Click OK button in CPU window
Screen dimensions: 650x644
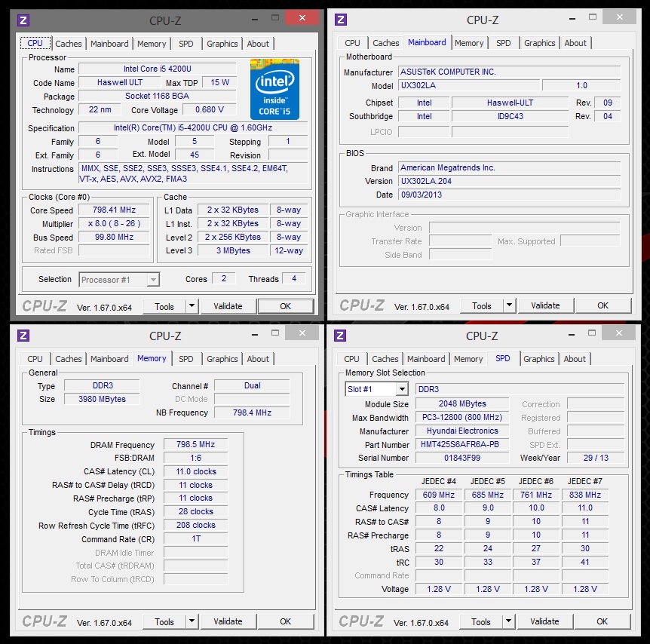tap(286, 306)
